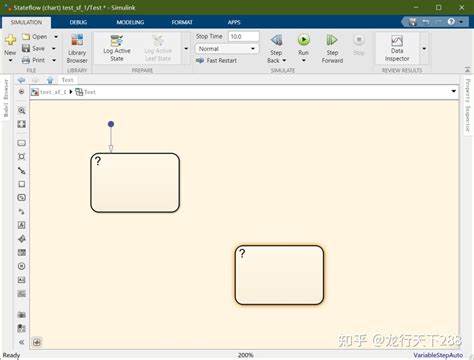
Task: Click the green Run button
Action: 303,40
